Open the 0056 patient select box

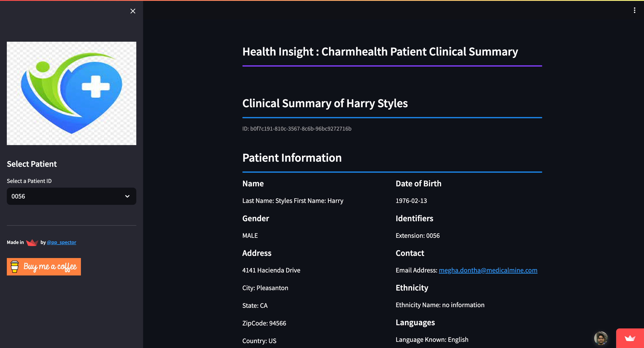tap(65, 196)
